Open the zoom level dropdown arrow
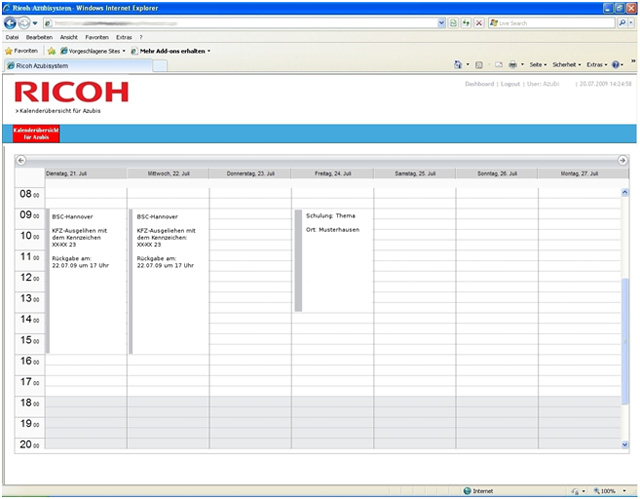The image size is (640, 499). click(624, 491)
